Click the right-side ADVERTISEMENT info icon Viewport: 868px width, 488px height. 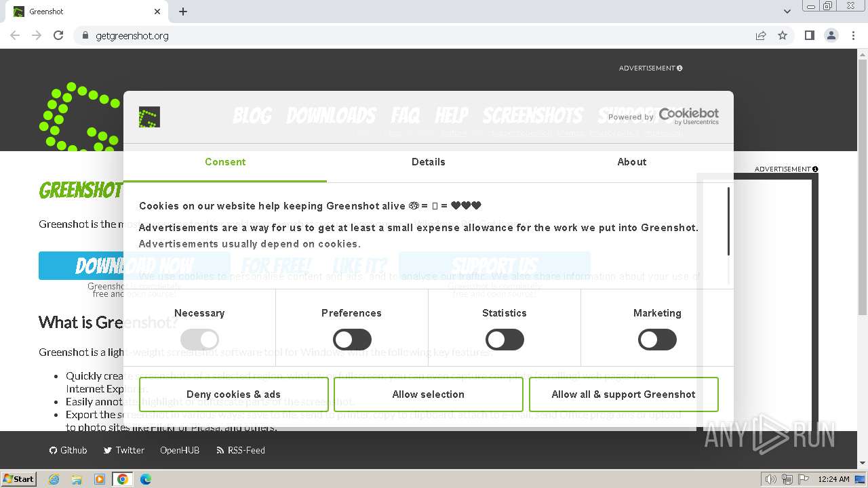[x=815, y=169]
